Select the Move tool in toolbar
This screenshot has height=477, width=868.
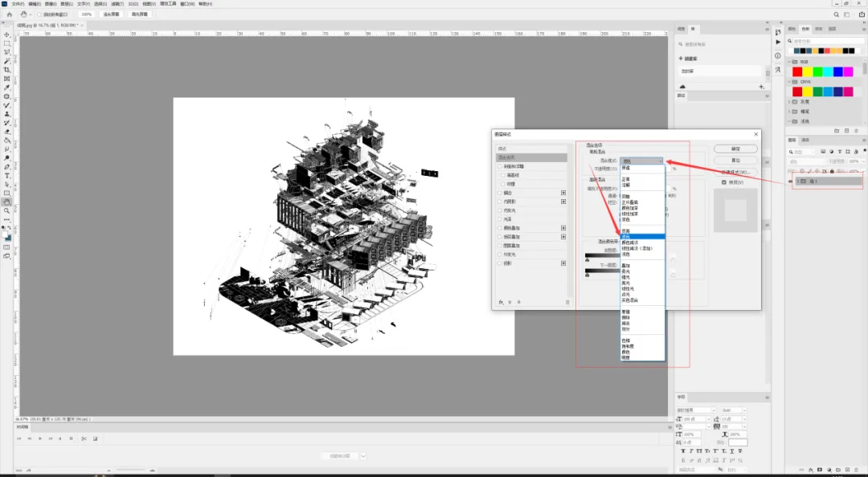coord(7,35)
